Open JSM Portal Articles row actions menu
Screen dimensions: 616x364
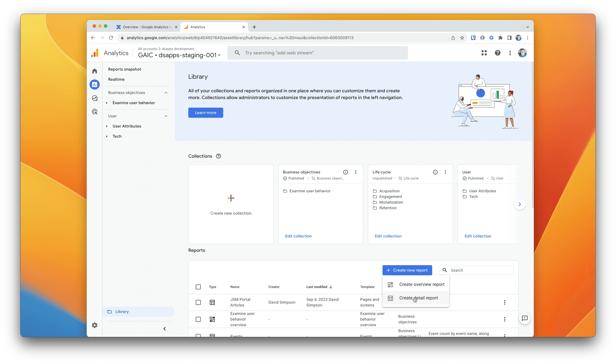coord(505,302)
